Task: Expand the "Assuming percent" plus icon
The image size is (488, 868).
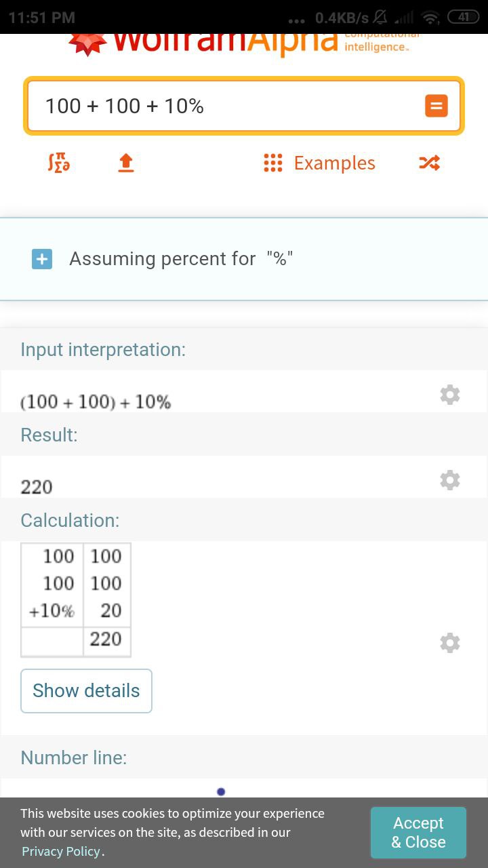Action: (x=42, y=259)
